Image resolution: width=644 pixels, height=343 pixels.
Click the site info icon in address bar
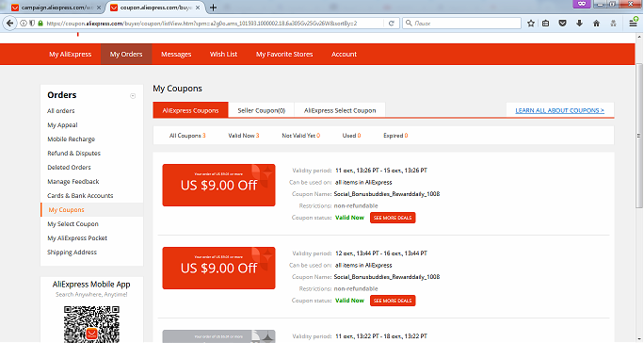(x=23, y=24)
